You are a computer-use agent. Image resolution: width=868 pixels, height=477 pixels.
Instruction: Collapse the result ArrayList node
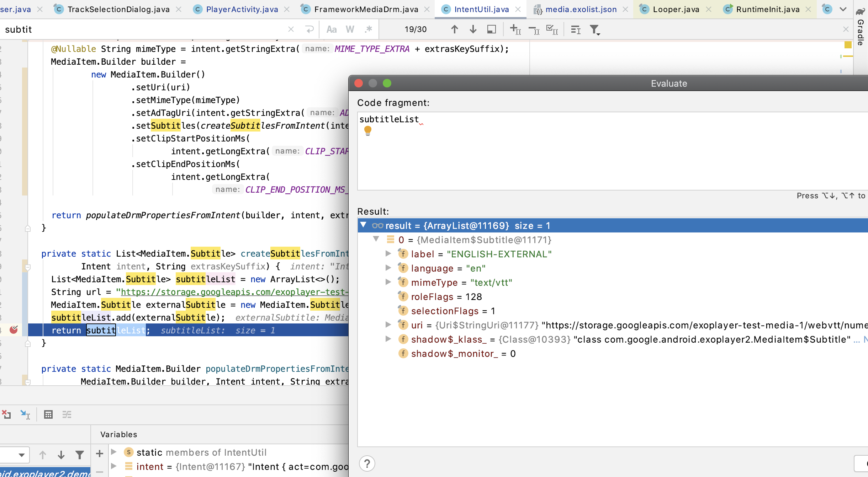click(363, 225)
